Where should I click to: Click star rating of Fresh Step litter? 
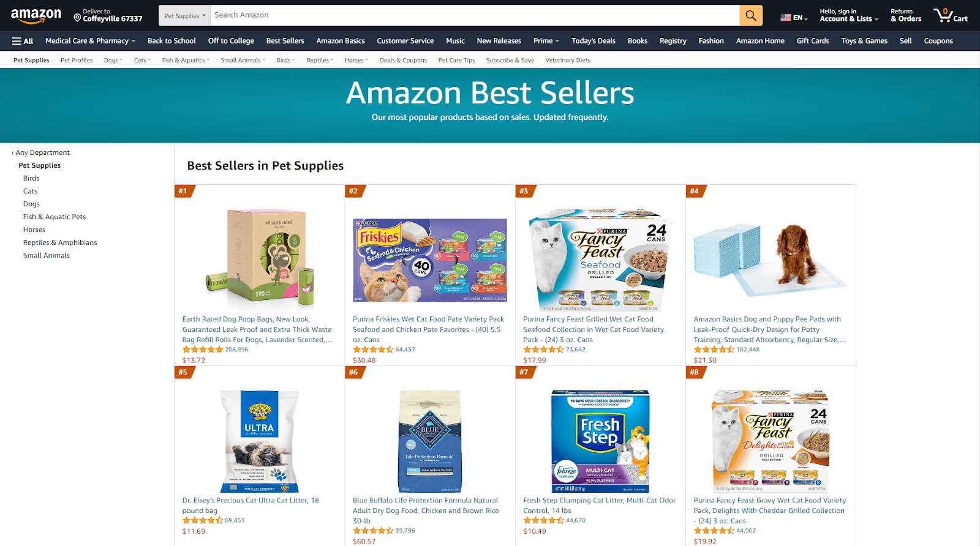point(543,520)
